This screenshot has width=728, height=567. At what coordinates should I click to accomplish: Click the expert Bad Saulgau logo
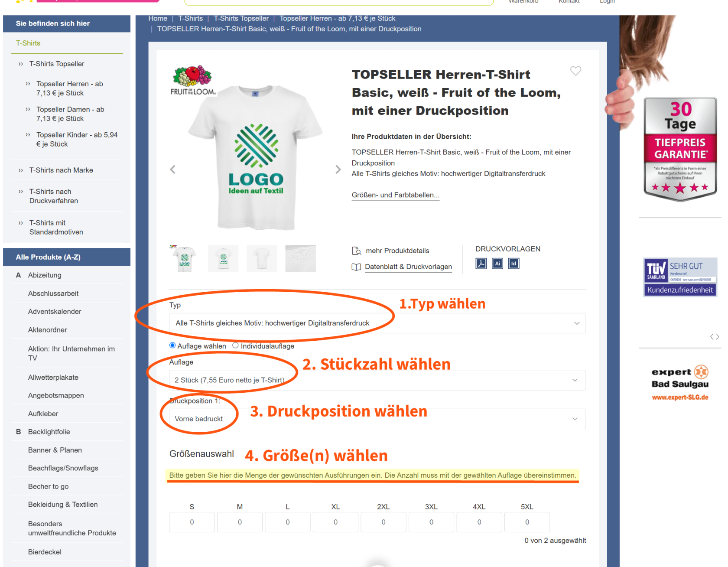[x=680, y=383]
